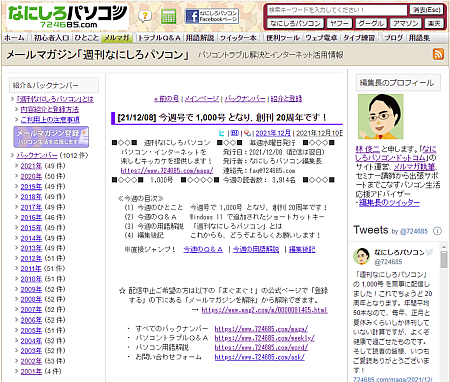
Task: Click the メールマガジン登録 banner
Action: coord(51,137)
